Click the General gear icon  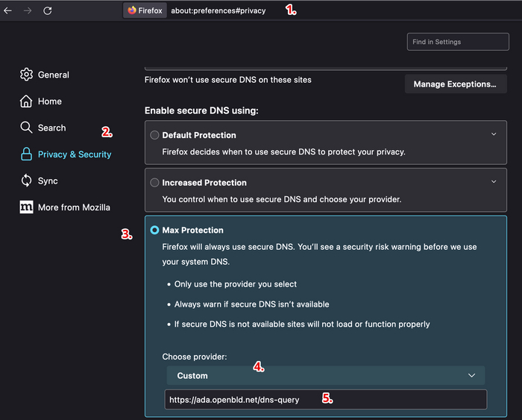pyautogui.click(x=26, y=75)
